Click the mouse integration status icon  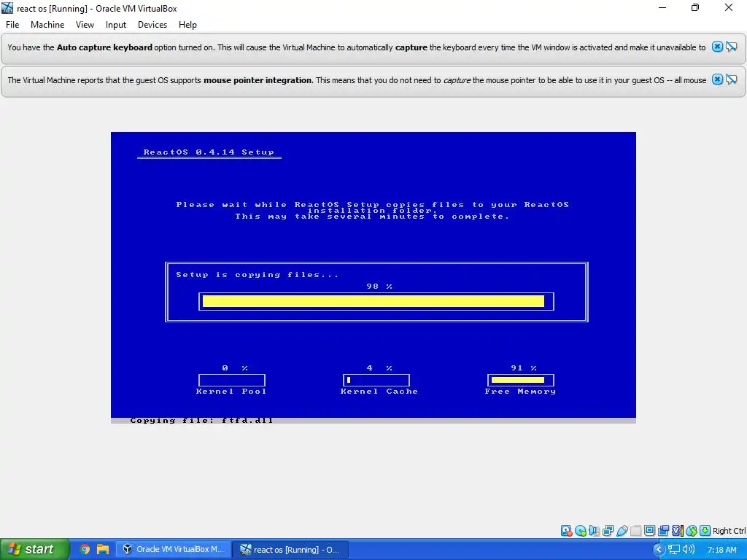coord(692,531)
